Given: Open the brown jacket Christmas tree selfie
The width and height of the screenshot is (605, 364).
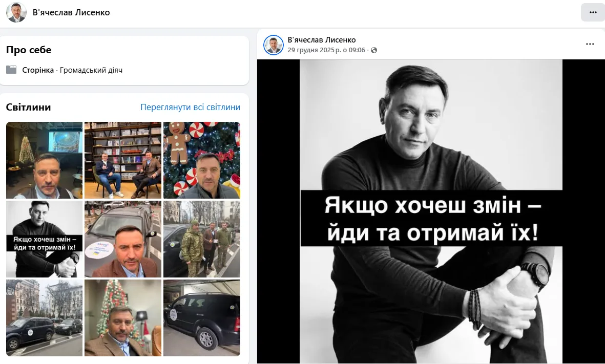Looking at the screenshot, I should point(123,318).
